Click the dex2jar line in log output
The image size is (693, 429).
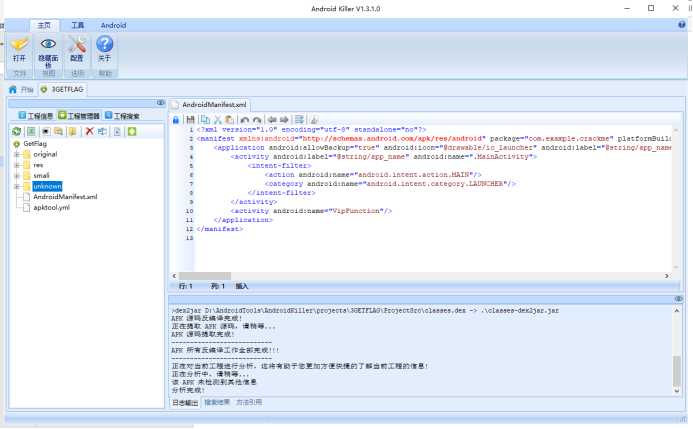365,311
